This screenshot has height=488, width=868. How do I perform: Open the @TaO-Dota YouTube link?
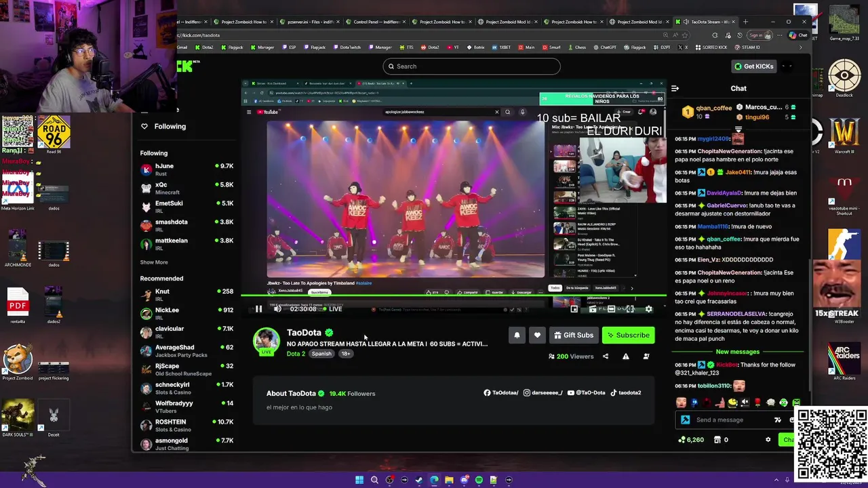pyautogui.click(x=586, y=392)
